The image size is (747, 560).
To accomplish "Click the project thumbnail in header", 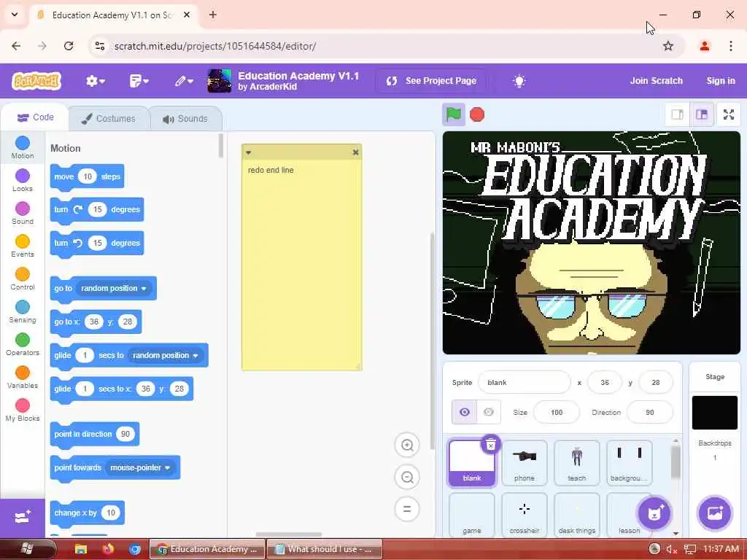I will [x=219, y=81].
